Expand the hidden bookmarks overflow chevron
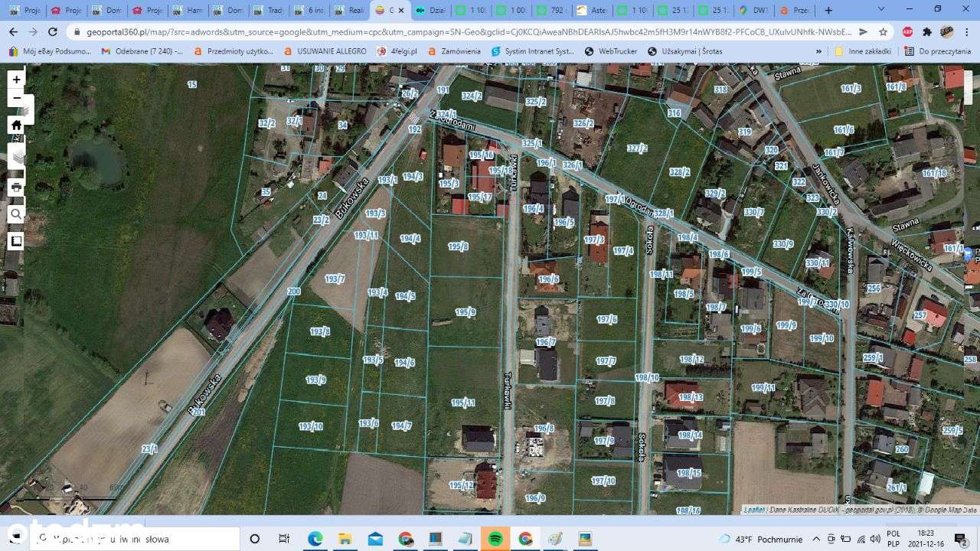 tap(818, 51)
